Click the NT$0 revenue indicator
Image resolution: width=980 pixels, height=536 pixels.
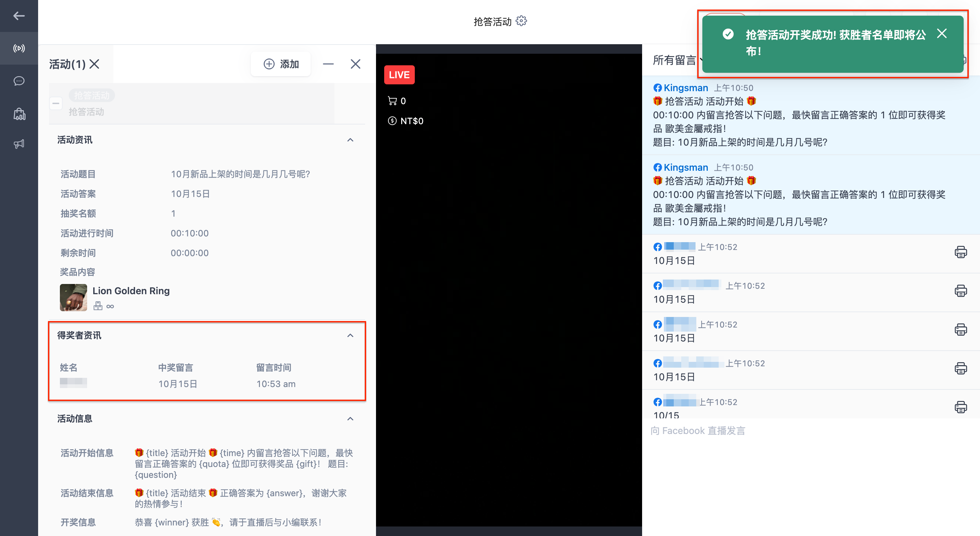[405, 121]
